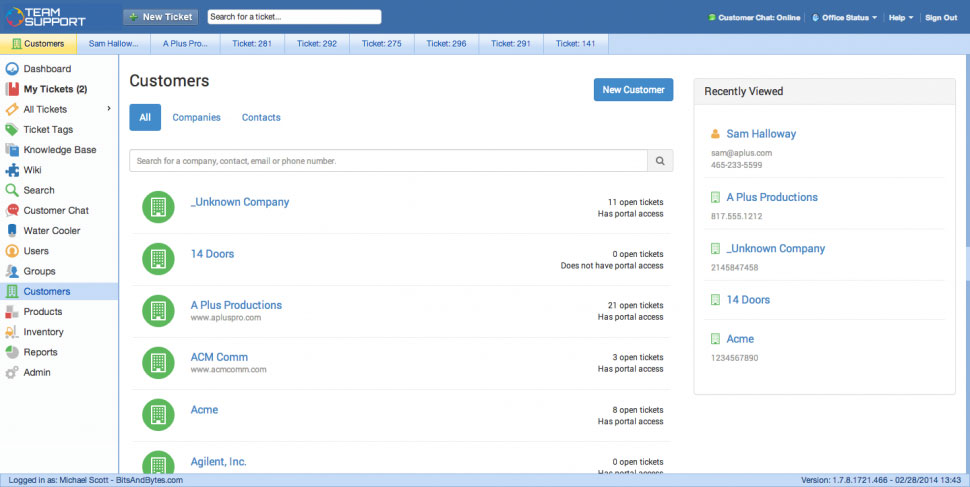
Task: Open Dashboard from the sidebar icon
Action: (x=12, y=69)
